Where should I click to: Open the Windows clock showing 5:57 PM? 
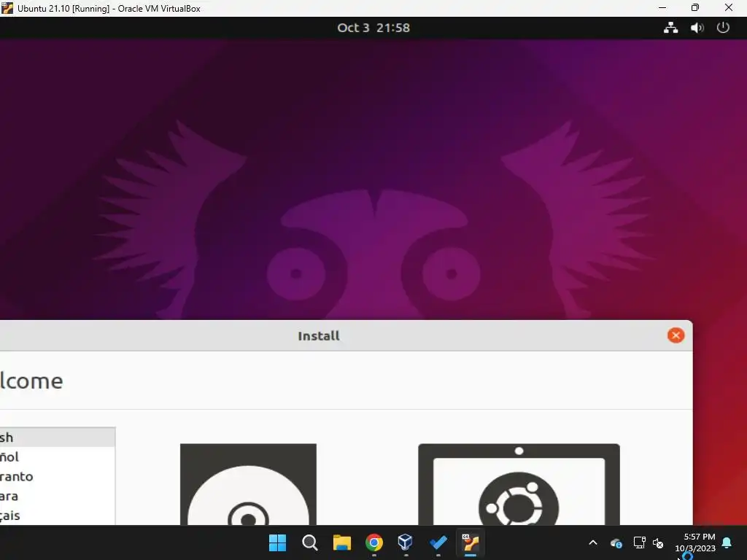point(695,542)
